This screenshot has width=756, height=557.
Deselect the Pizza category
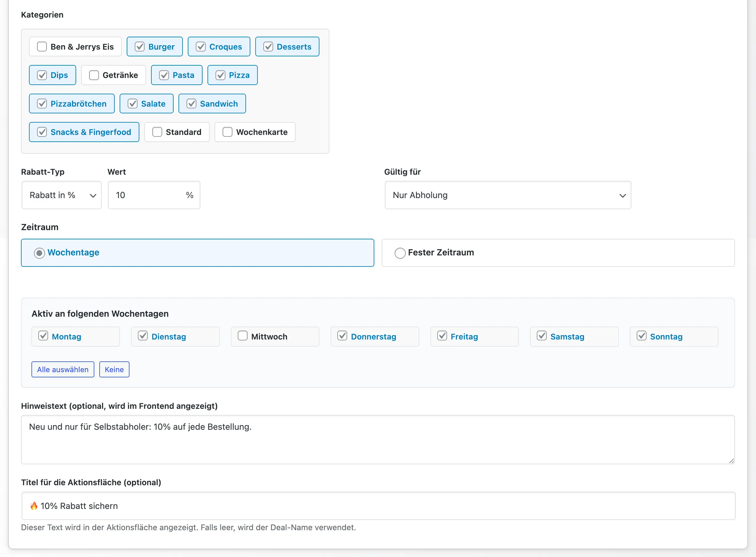coord(220,75)
